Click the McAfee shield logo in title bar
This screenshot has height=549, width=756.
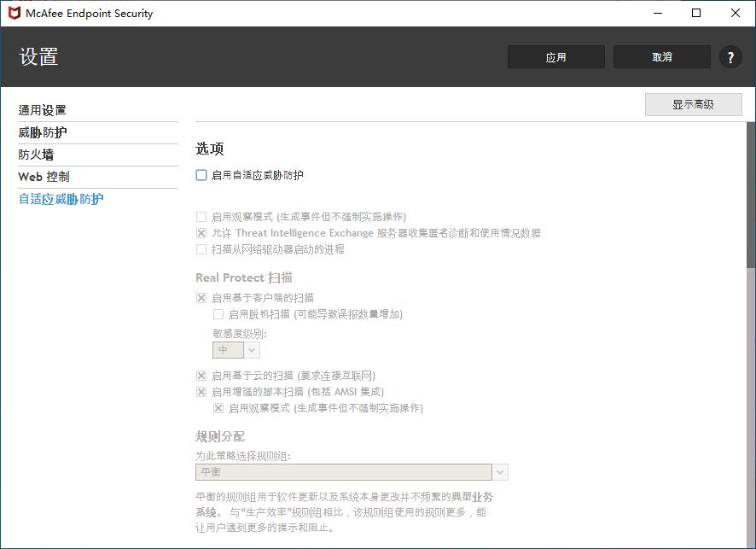click(x=14, y=13)
